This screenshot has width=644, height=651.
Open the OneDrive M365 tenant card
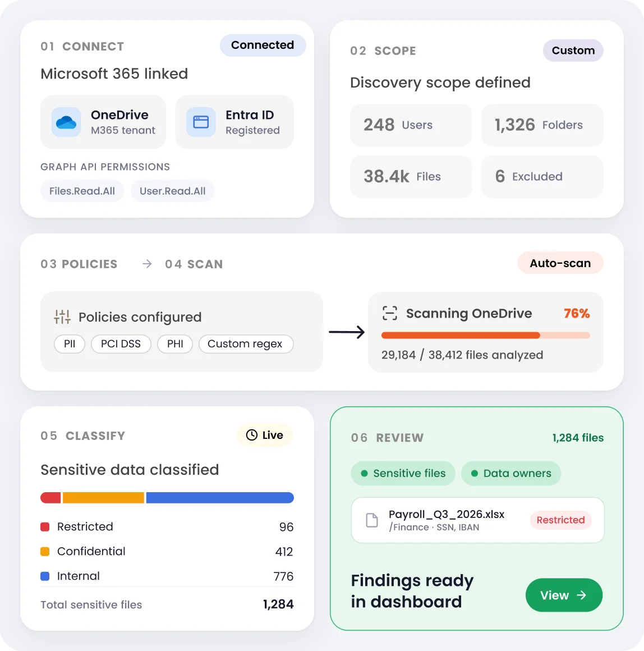103,122
